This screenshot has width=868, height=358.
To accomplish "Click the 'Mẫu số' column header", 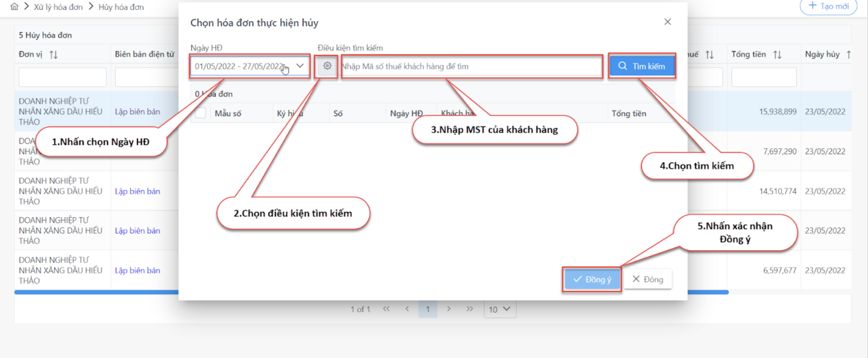I will (x=228, y=114).
